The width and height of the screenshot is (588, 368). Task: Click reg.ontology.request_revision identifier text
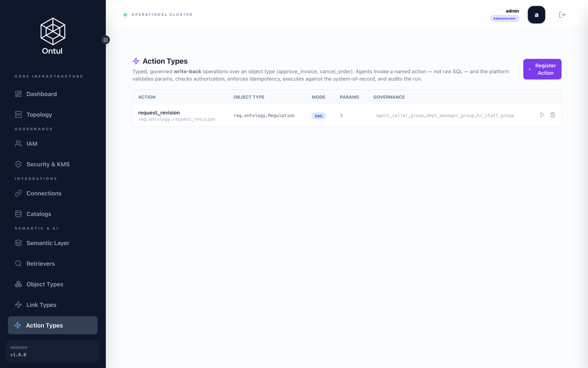pos(177,119)
